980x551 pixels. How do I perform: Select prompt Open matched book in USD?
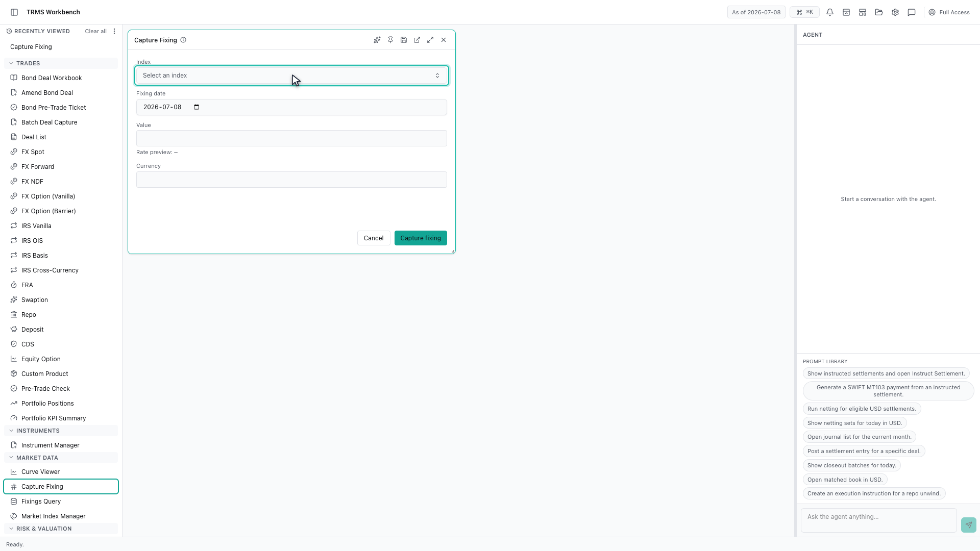click(x=845, y=480)
